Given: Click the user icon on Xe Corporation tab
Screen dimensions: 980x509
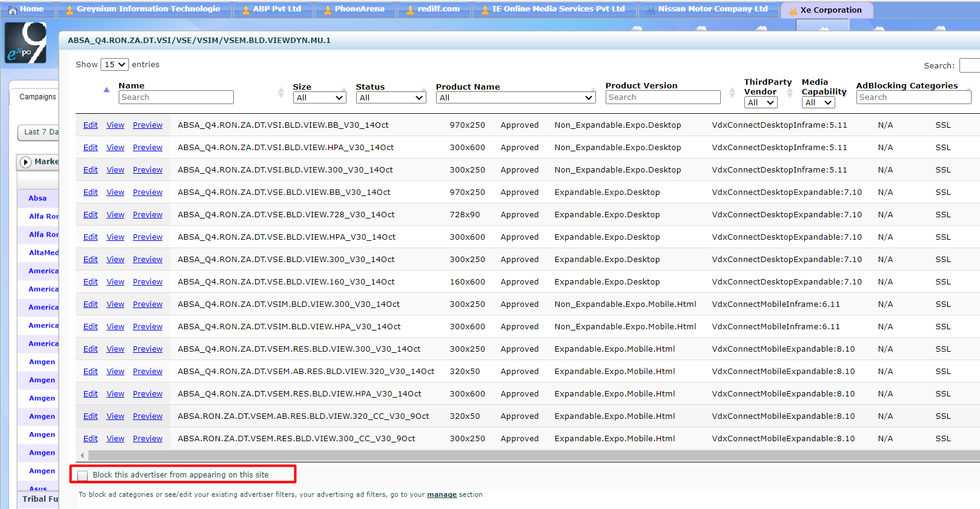Looking at the screenshot, I should (793, 10).
